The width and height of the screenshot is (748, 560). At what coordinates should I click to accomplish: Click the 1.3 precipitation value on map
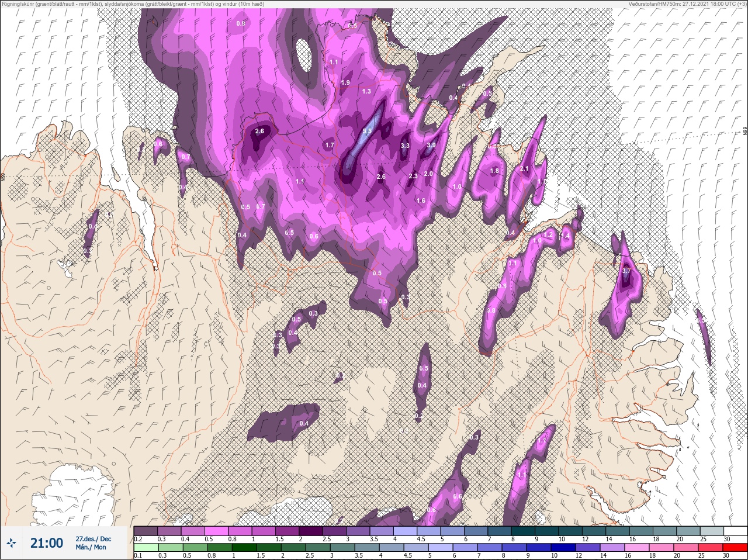[367, 91]
